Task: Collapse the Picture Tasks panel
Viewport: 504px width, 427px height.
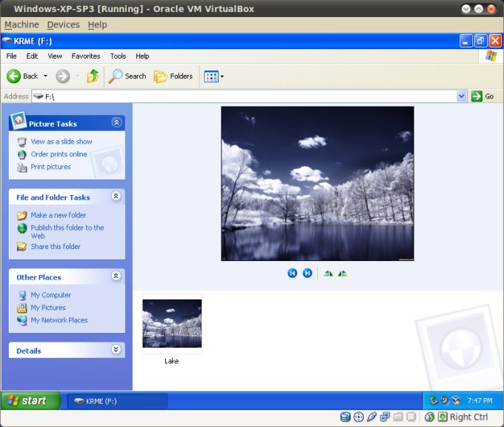Action: 116,123
